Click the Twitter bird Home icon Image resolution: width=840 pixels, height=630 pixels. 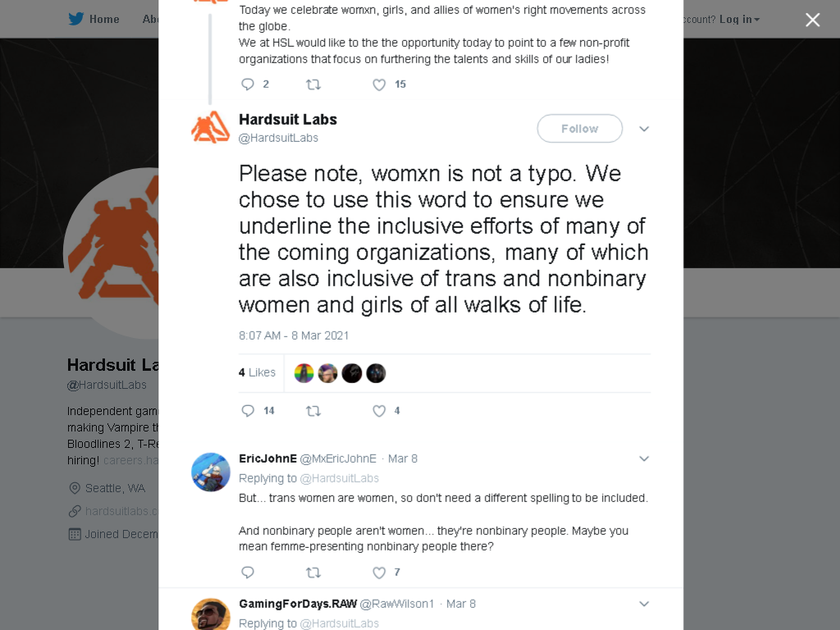tap(76, 19)
